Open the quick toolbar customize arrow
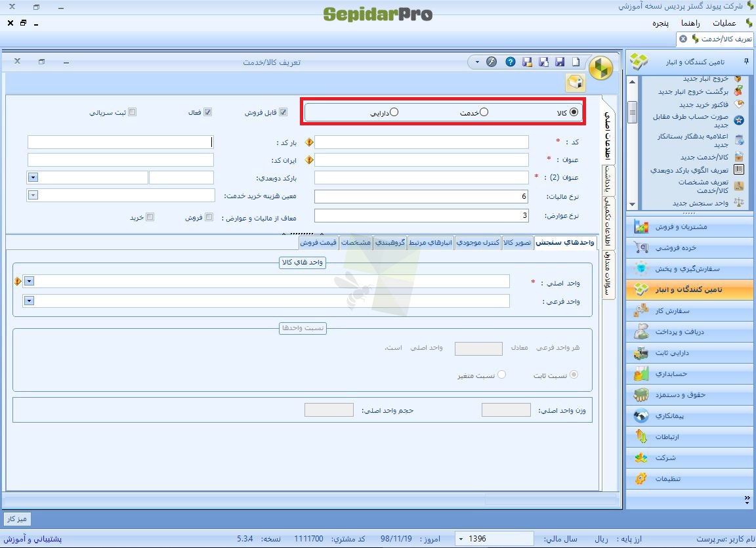This screenshot has width=756, height=548. pyautogui.click(x=477, y=62)
